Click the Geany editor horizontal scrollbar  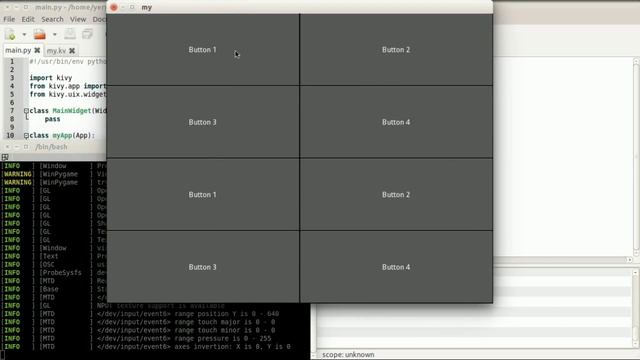click(x=564, y=260)
